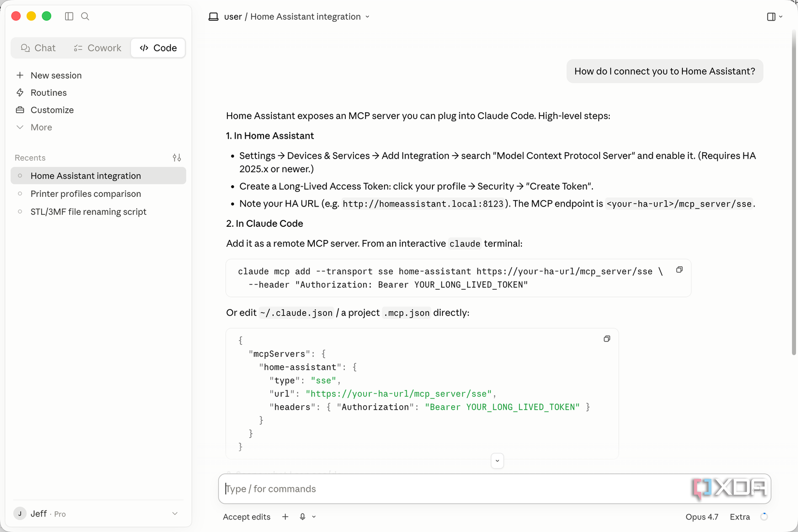
Task: Click the "2. In Claude Code" heading
Action: click(x=265, y=223)
